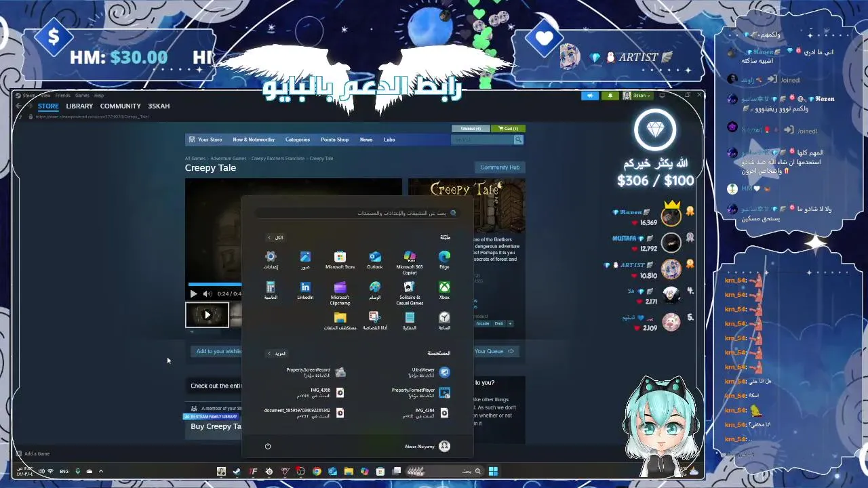
Task: Open Outlook from the taskbar
Action: [333, 471]
